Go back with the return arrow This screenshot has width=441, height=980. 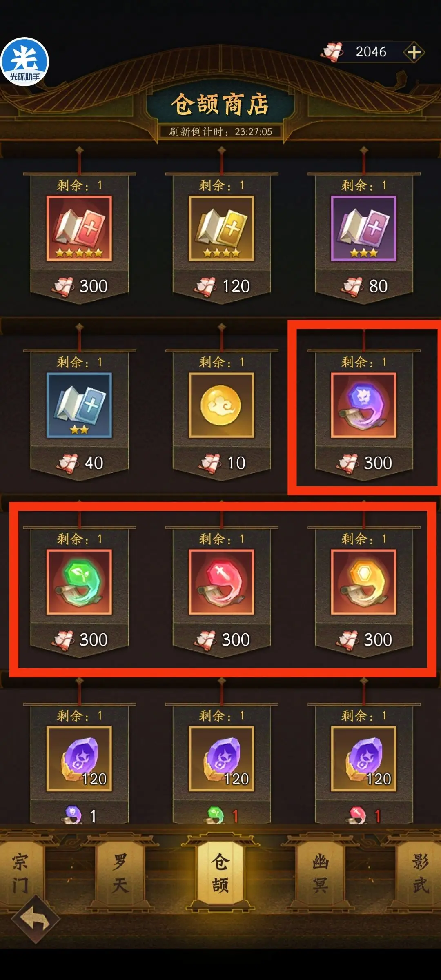coord(36,919)
